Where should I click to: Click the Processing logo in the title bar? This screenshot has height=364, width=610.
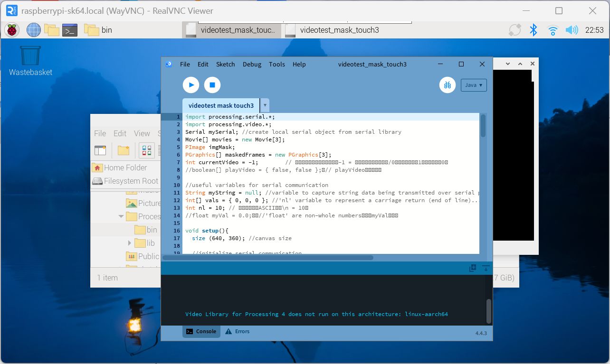coord(169,64)
